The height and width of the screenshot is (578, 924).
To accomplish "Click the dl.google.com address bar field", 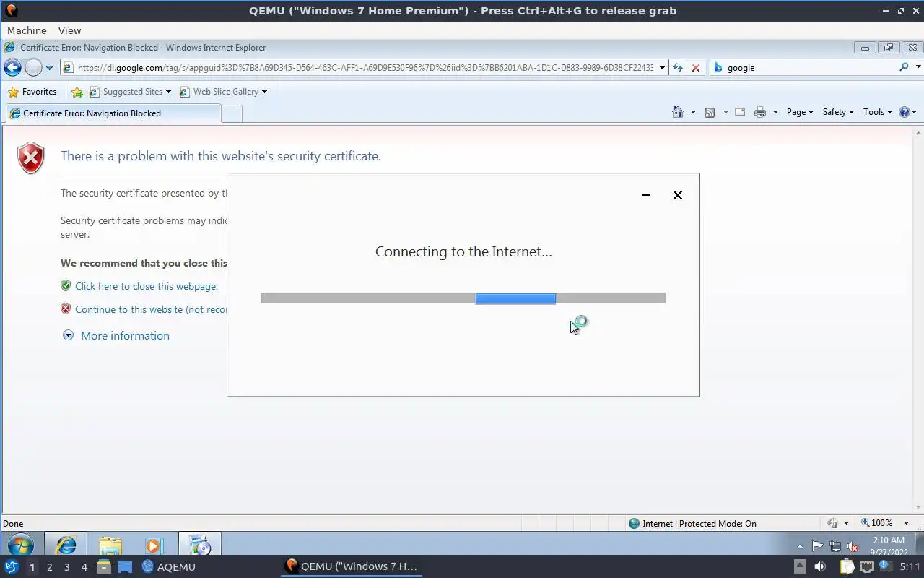I will (x=359, y=68).
